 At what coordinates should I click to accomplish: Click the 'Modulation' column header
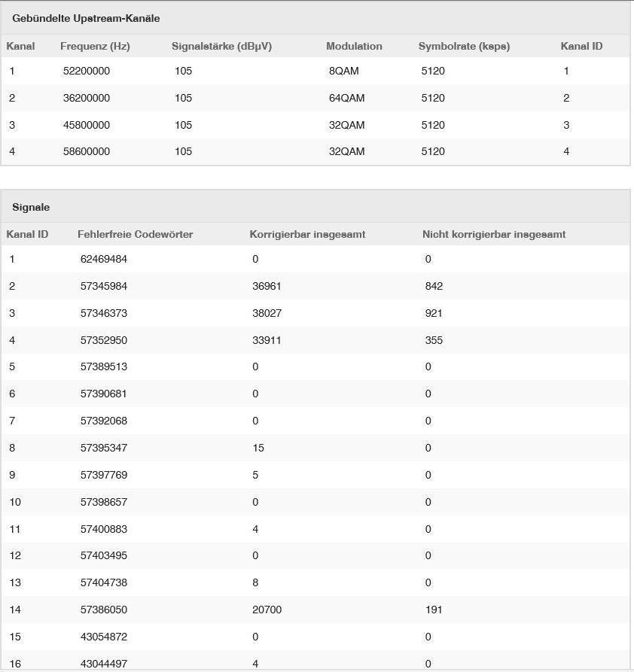click(354, 47)
